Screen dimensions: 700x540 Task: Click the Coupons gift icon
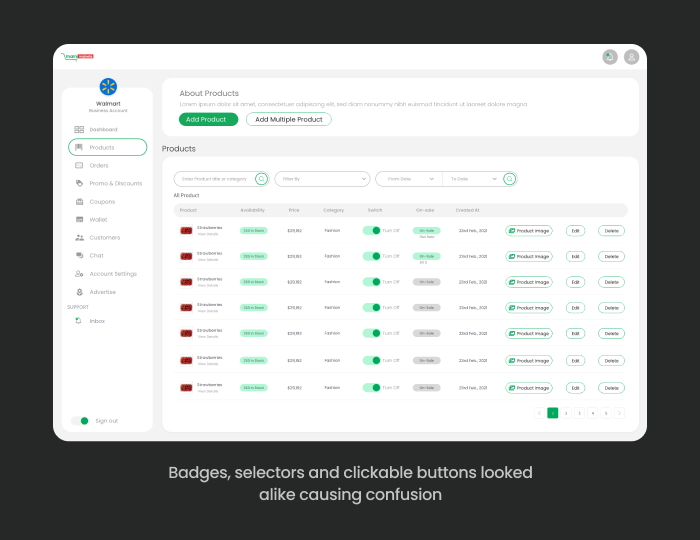click(79, 202)
